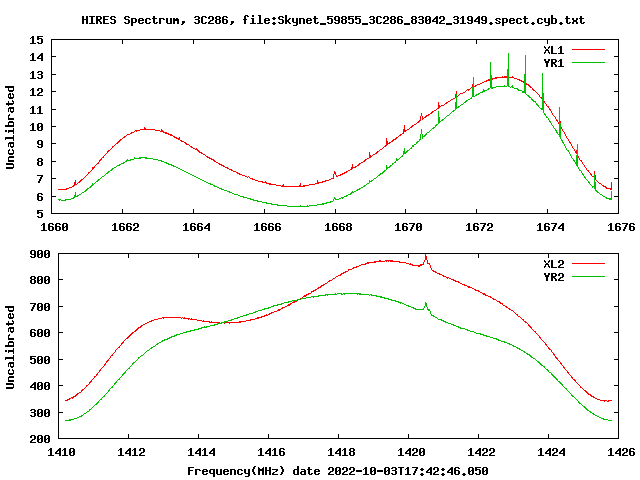Click the 400 y-axis tick label

[40, 386]
